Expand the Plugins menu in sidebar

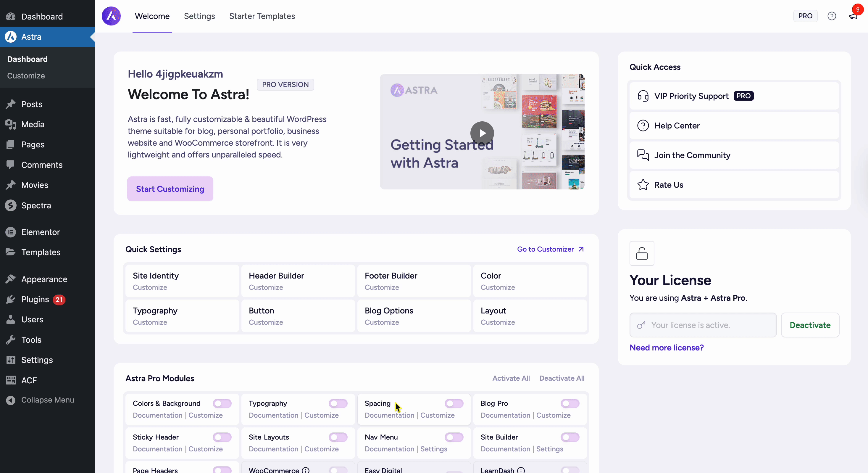pos(35,299)
